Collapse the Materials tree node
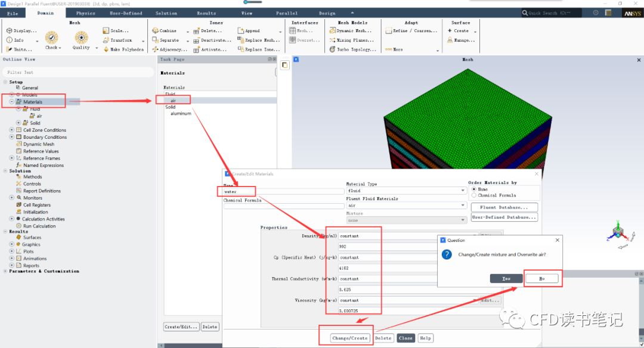The height and width of the screenshot is (348, 644). [x=11, y=101]
